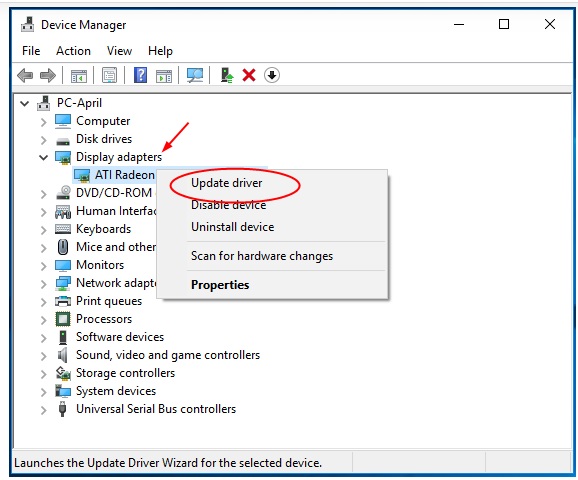Click the black down-arrow Disable device icon

[x=272, y=75]
